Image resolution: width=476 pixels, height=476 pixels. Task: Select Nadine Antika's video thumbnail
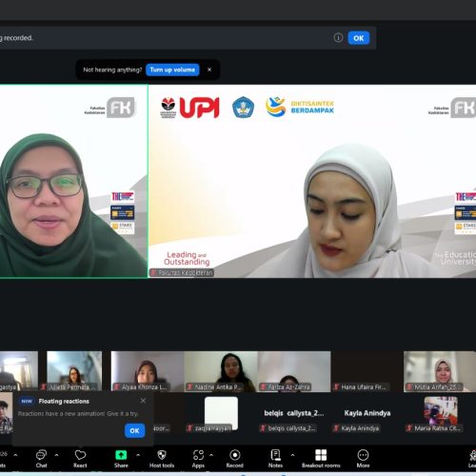[x=221, y=371]
